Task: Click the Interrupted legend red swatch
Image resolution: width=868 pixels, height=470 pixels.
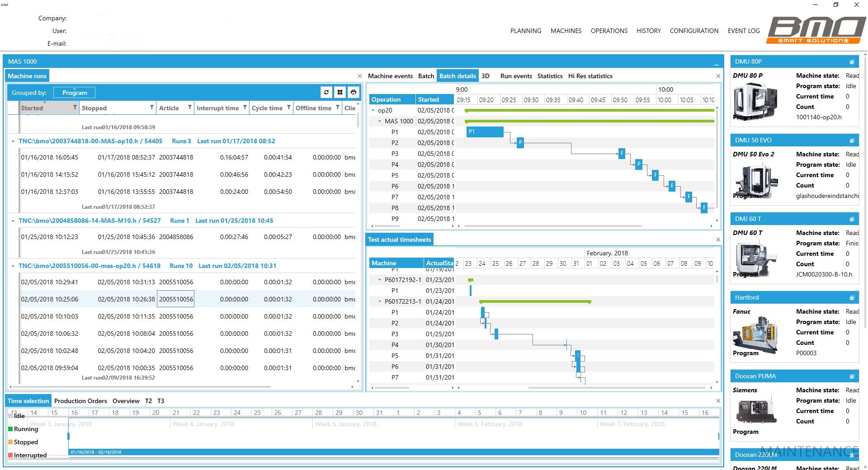Action: pos(10,455)
